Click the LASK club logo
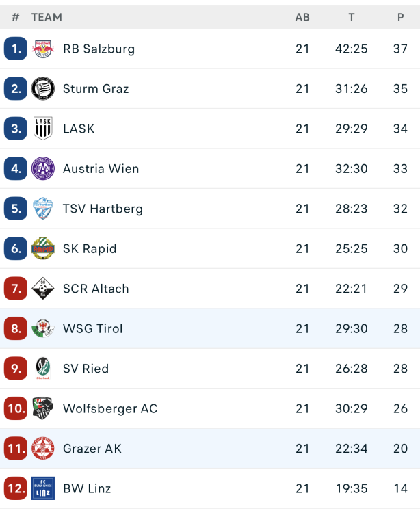This screenshot has height=513, width=420. point(42,129)
